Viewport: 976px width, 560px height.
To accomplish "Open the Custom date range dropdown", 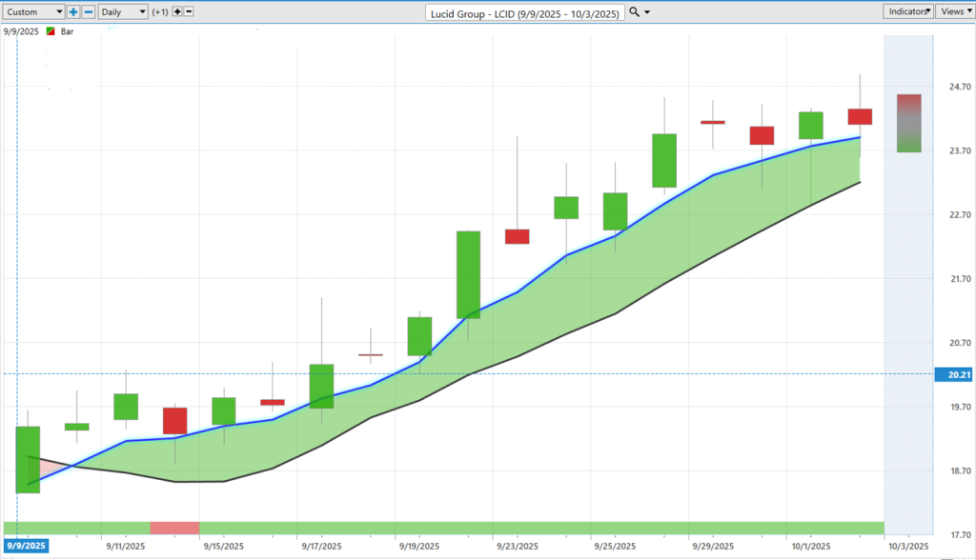I will click(33, 11).
